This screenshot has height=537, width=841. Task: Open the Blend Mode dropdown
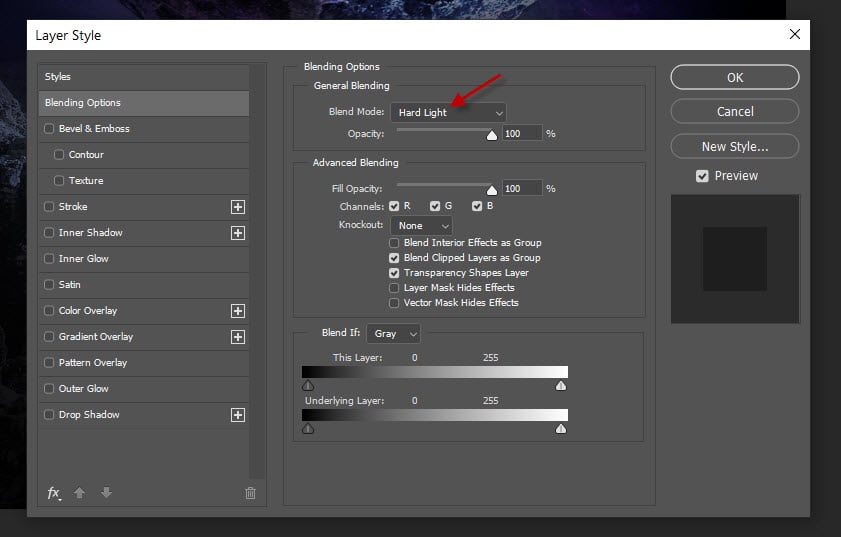click(x=448, y=113)
